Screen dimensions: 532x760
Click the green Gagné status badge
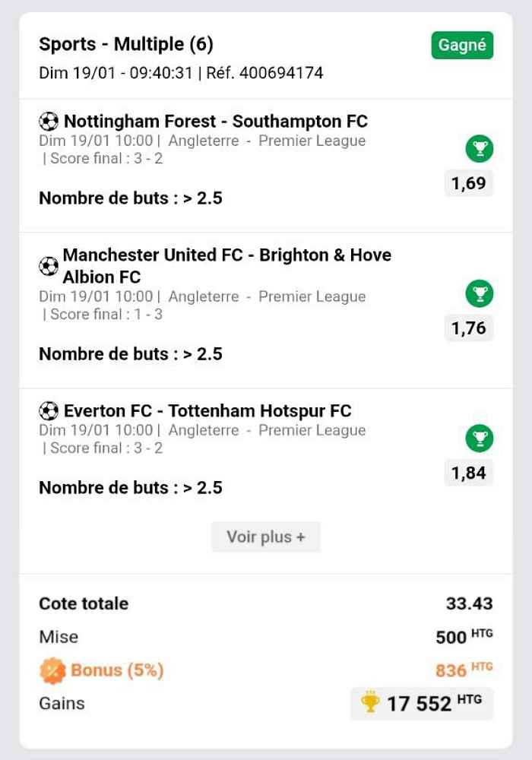point(462,45)
